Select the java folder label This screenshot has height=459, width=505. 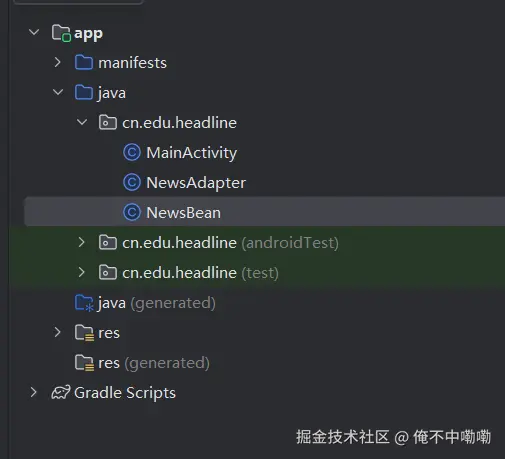click(x=112, y=93)
